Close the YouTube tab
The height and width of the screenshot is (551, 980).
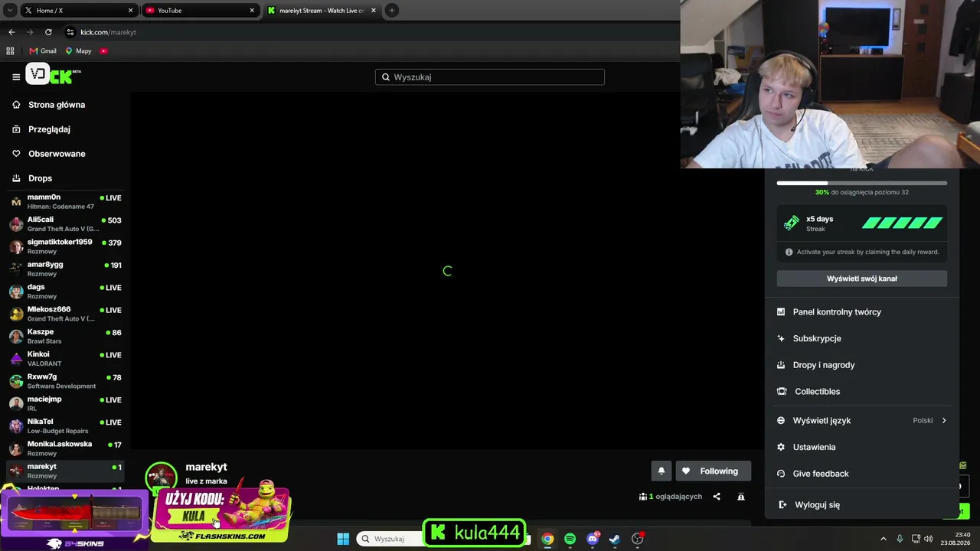click(252, 11)
